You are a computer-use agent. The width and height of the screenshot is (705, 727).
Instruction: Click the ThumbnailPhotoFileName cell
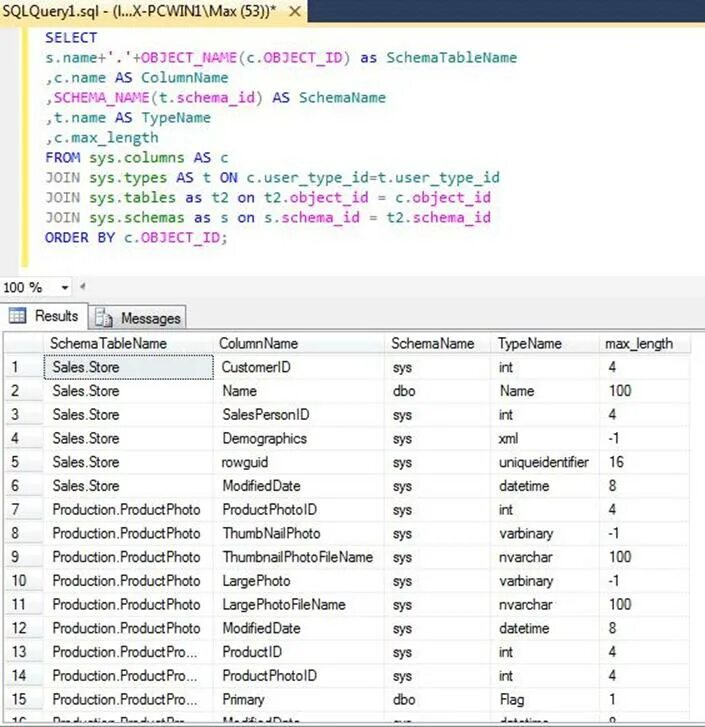tap(299, 557)
